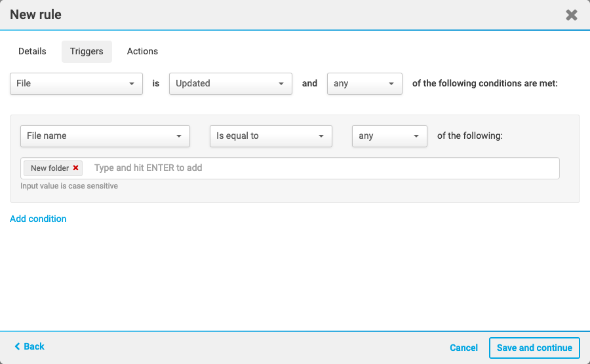Open the 'any' of the following dropdown
This screenshot has height=364, width=590.
point(389,136)
